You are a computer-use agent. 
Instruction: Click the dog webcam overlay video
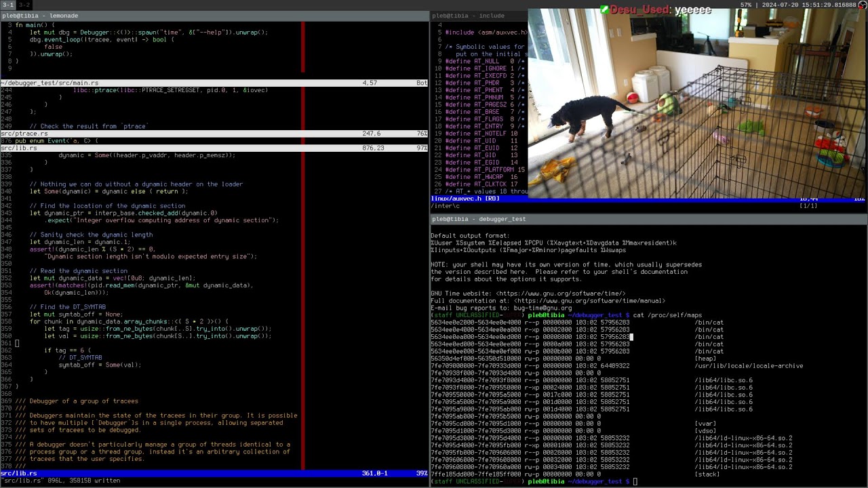click(x=698, y=103)
